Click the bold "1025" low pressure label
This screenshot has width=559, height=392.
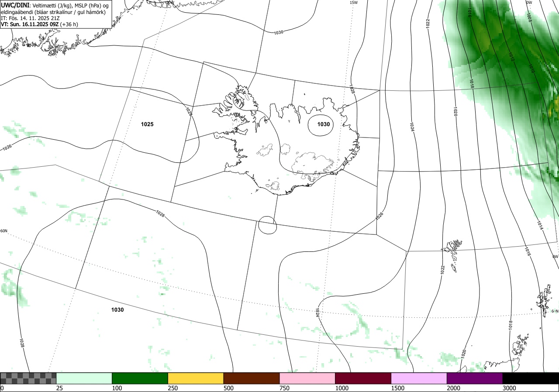tap(147, 124)
